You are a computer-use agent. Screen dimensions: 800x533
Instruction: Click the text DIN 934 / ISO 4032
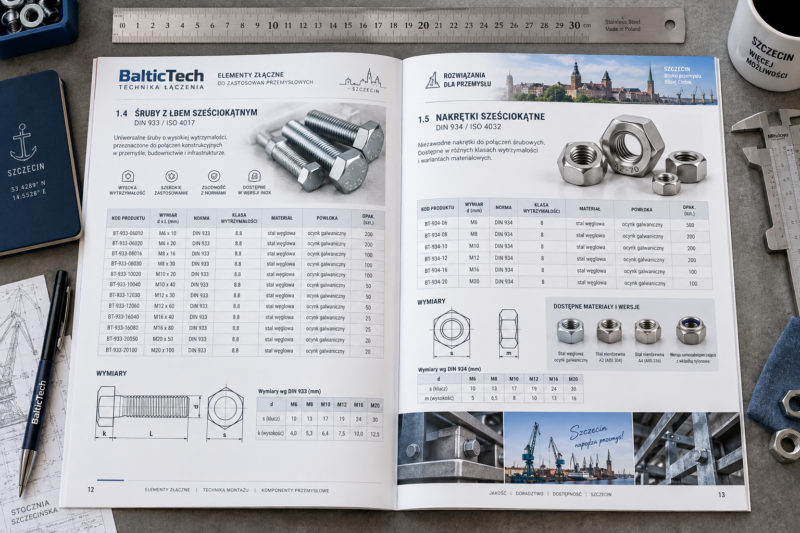click(468, 127)
